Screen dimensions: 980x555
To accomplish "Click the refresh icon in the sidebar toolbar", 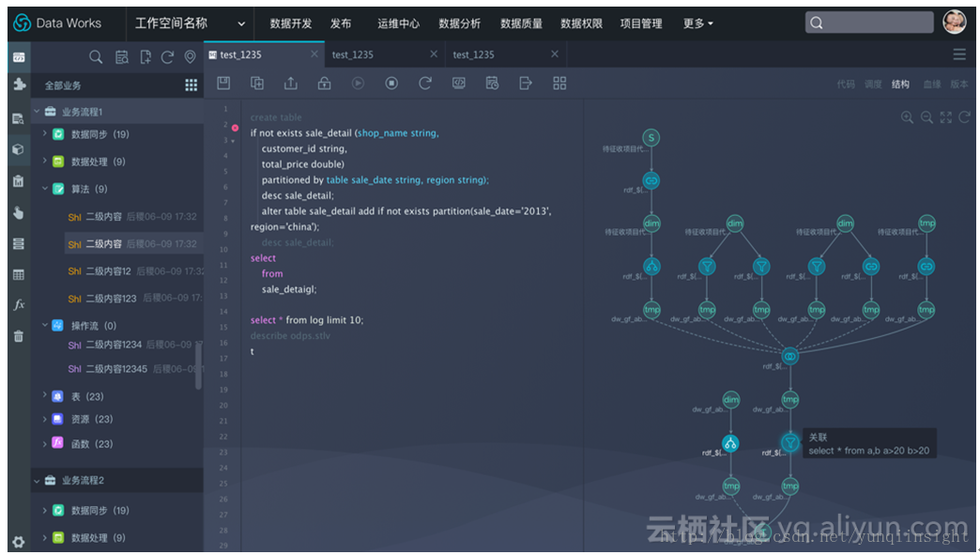I will tap(167, 57).
